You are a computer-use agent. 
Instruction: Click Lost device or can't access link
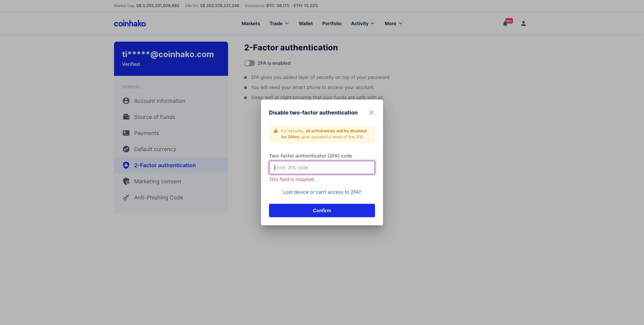coord(322,192)
